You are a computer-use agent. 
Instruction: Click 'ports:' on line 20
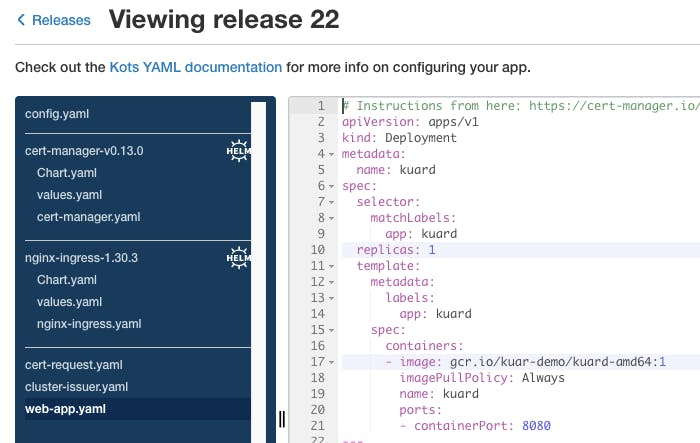click(x=421, y=410)
